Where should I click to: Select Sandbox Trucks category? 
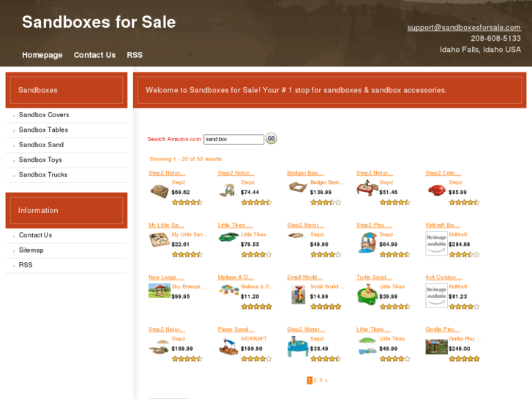[x=43, y=174]
